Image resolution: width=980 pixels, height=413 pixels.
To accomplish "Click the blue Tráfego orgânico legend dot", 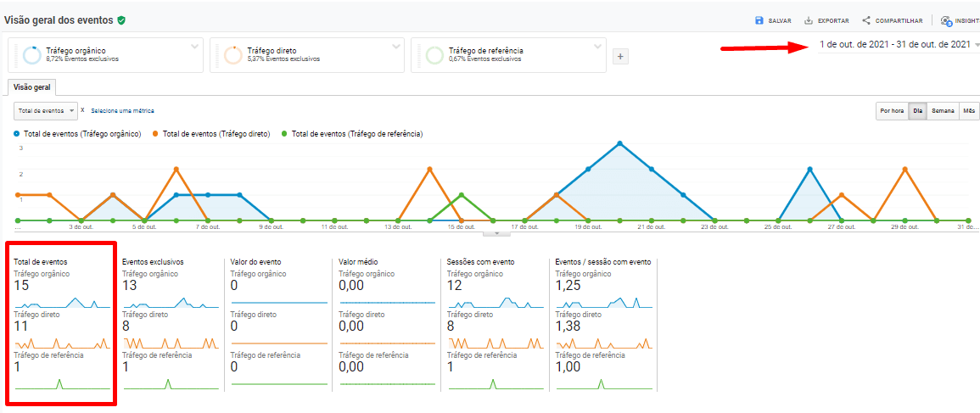I will point(17,134).
